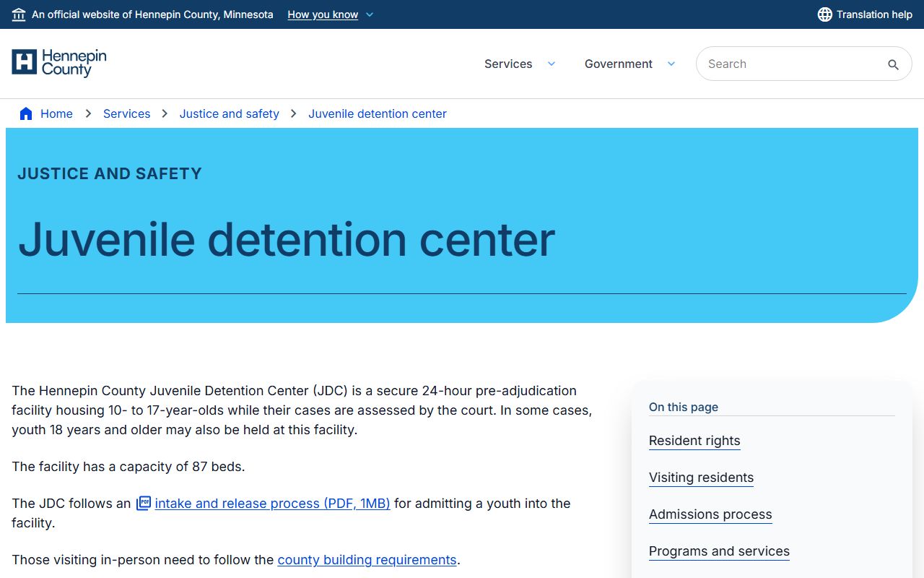Jump to Admissions process section

[710, 514]
